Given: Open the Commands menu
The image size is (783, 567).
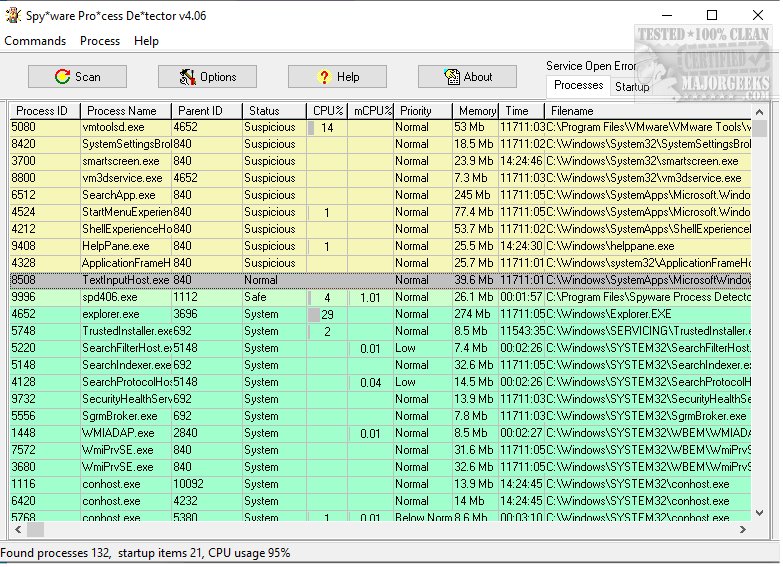Looking at the screenshot, I should tap(35, 41).
